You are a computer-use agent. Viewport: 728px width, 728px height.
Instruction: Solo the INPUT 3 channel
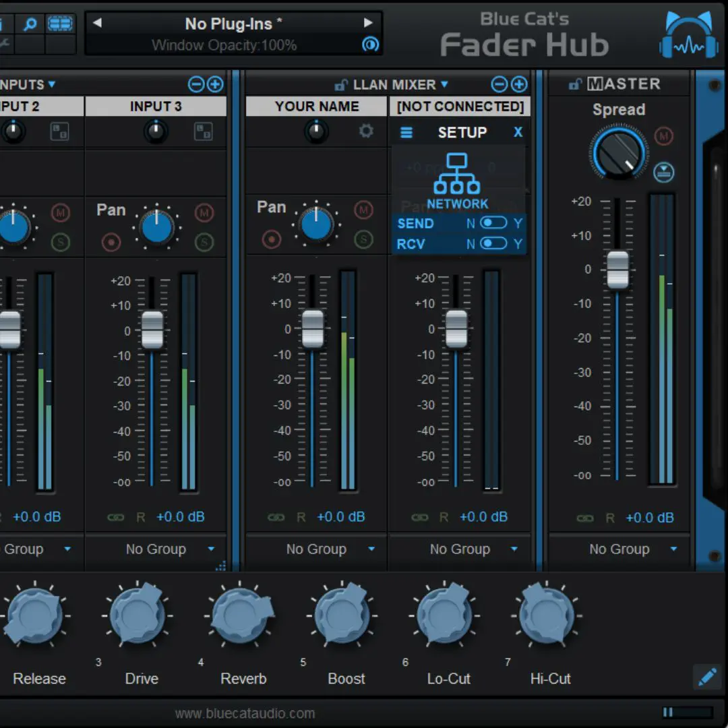tap(204, 242)
